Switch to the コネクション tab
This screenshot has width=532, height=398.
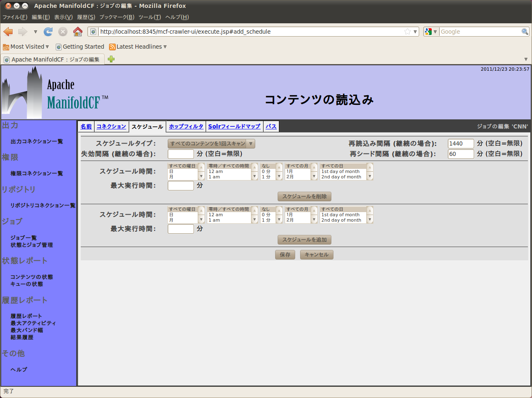point(111,126)
